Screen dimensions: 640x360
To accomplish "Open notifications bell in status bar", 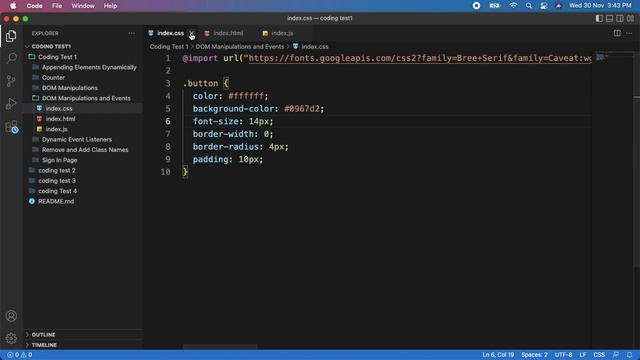I will tap(629, 355).
